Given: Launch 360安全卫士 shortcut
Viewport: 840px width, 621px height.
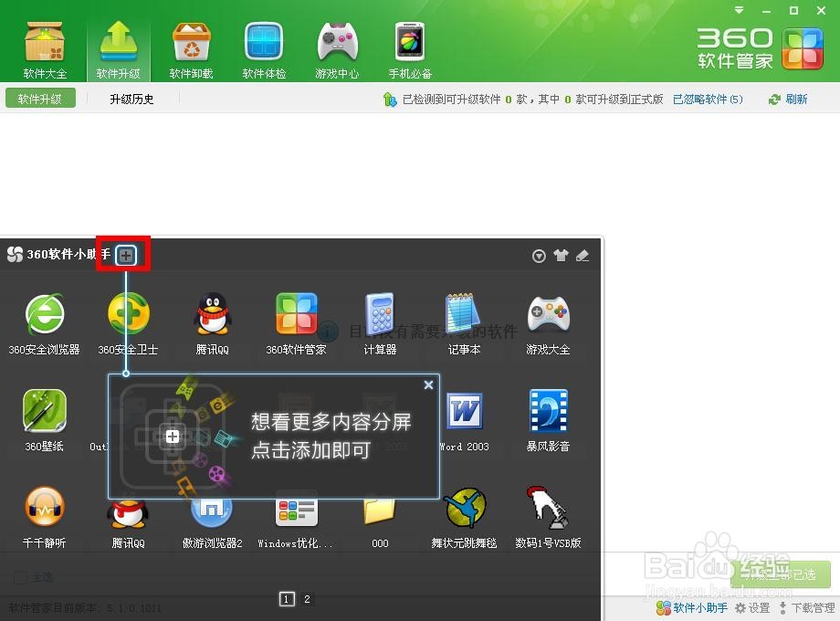Looking at the screenshot, I should click(x=128, y=324).
